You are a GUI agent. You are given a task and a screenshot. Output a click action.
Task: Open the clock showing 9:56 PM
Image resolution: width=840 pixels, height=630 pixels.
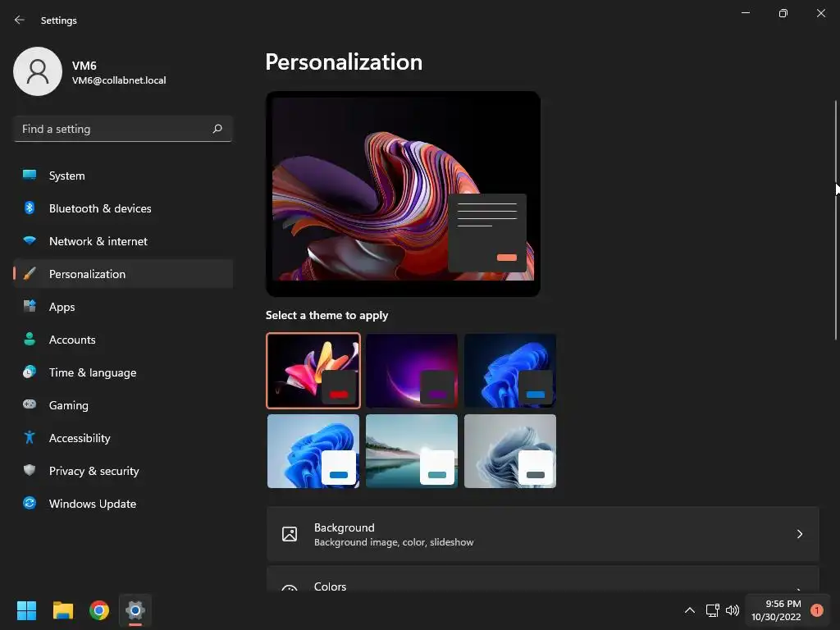(x=776, y=610)
